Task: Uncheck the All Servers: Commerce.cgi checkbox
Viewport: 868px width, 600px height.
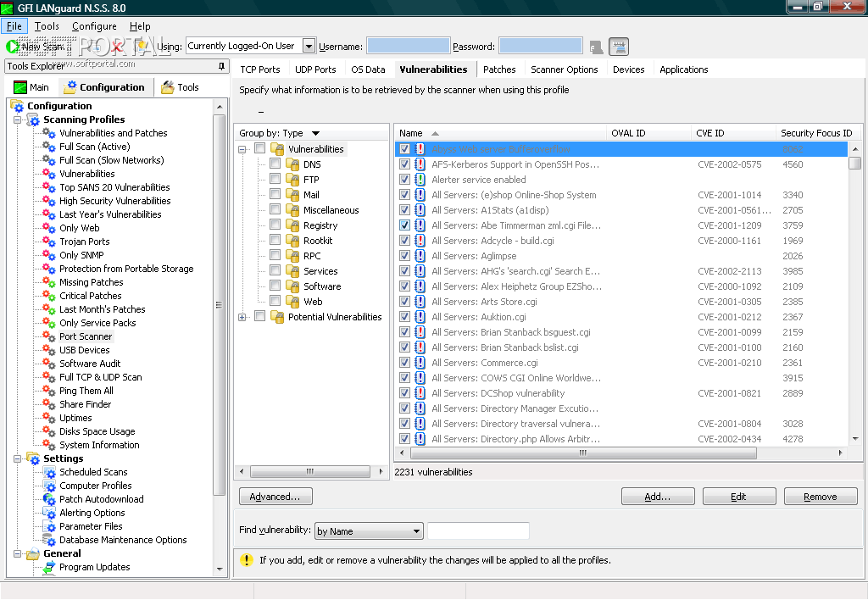Action: pyautogui.click(x=404, y=363)
